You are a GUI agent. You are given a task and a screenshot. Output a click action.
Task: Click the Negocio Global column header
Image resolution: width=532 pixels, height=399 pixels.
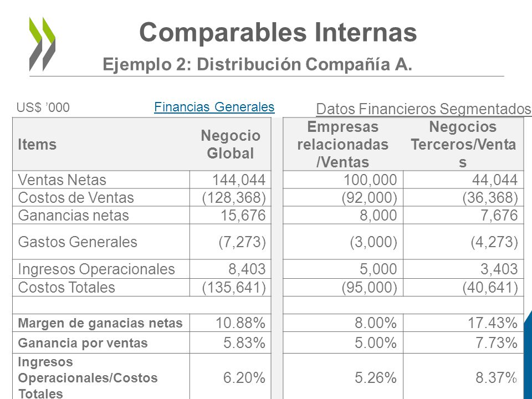click(231, 144)
